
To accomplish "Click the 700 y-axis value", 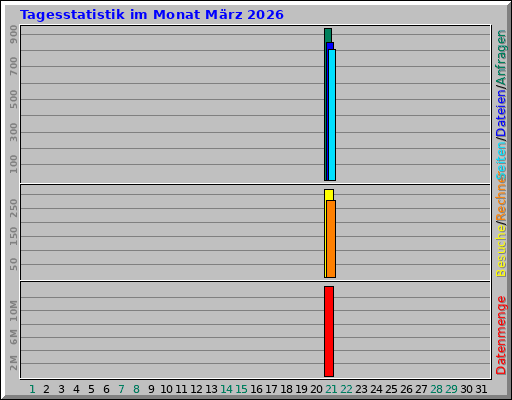I will 14,66.
